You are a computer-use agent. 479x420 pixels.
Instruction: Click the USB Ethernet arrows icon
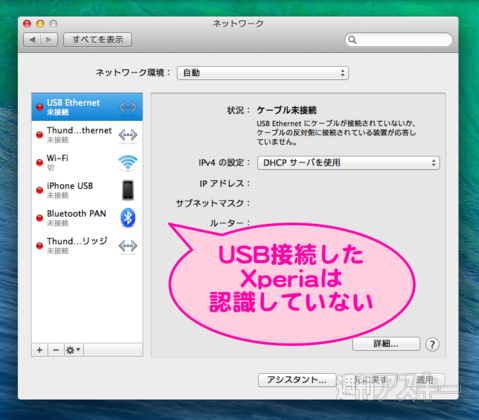click(x=128, y=107)
